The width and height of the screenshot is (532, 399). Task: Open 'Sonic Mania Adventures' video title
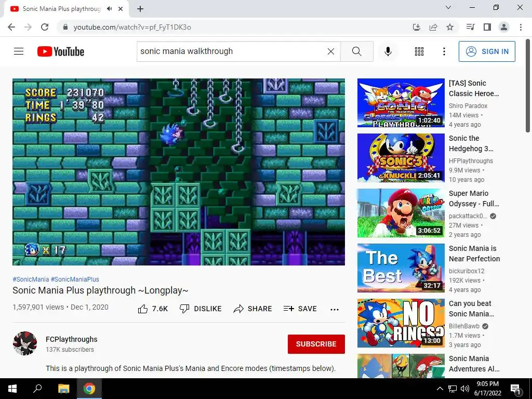point(474,363)
